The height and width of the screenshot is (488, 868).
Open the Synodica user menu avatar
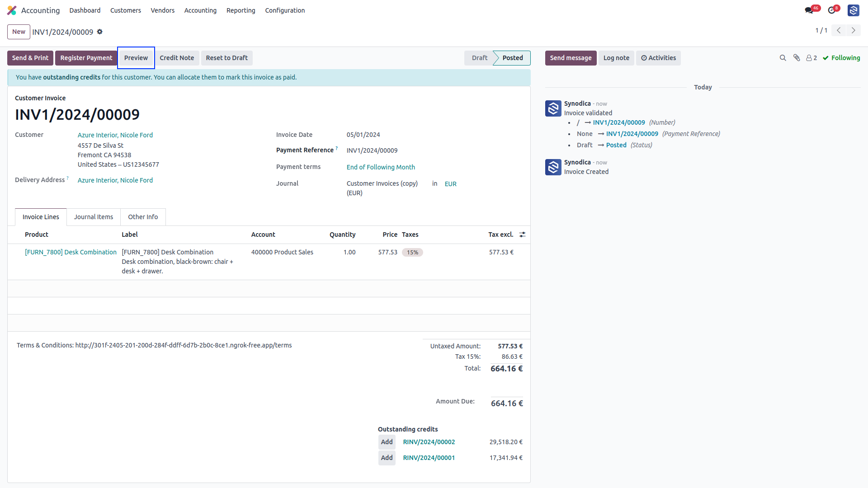click(x=854, y=10)
